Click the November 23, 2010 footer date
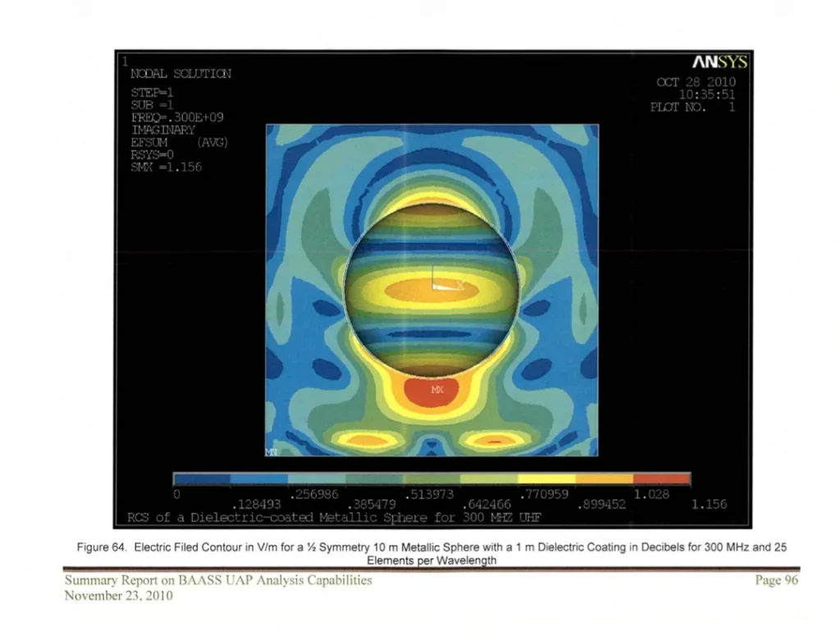Screen dimensions: 840x636 click(118, 596)
